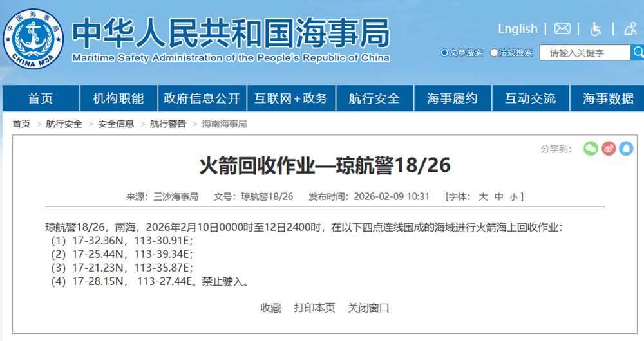Set font size to 小
The width and height of the screenshot is (644, 341).
[513, 196]
